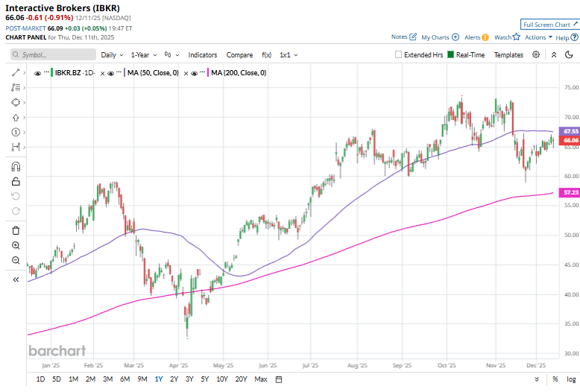
Task: Open the Actions dropdown menu
Action: tap(538, 37)
